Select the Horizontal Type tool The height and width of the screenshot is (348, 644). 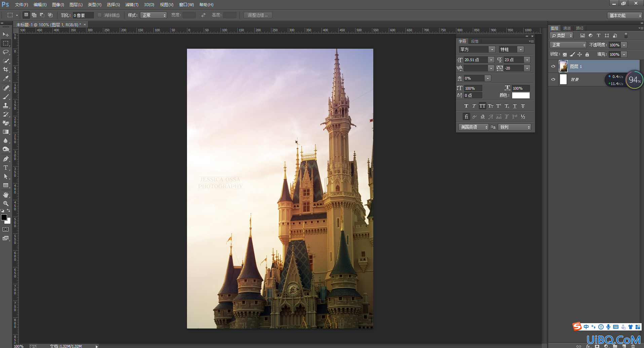tap(6, 168)
